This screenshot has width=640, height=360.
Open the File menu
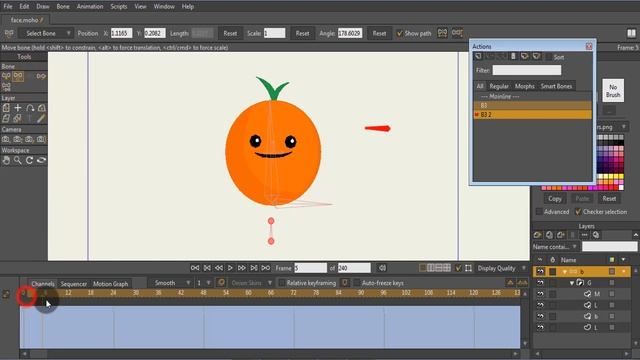tap(8, 7)
